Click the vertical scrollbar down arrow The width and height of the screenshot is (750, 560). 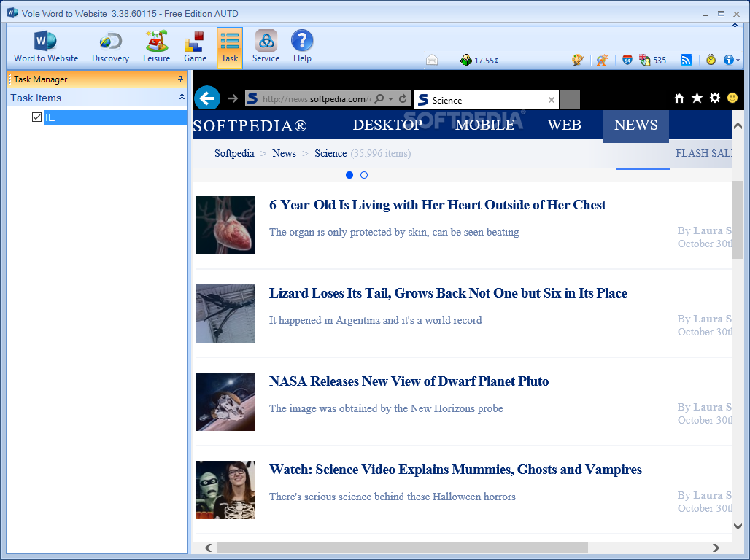tap(738, 526)
